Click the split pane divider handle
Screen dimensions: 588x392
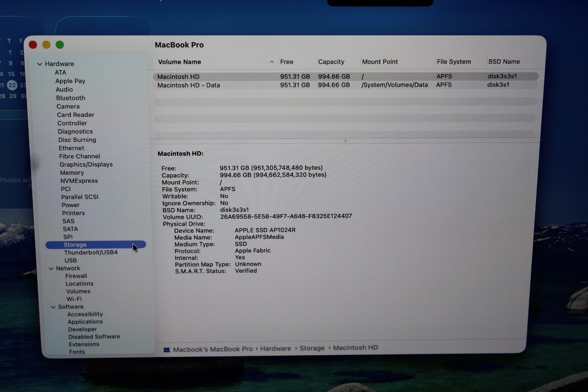tap(345, 140)
